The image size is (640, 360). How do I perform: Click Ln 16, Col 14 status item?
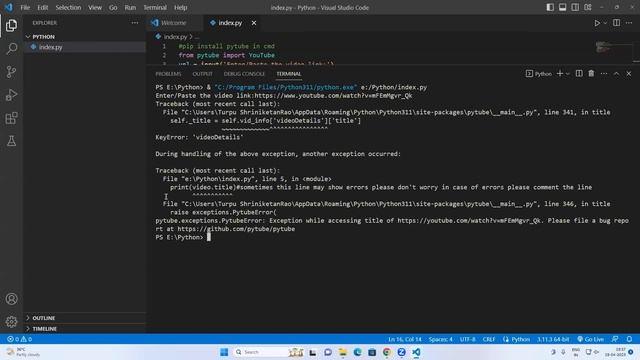tap(404, 339)
